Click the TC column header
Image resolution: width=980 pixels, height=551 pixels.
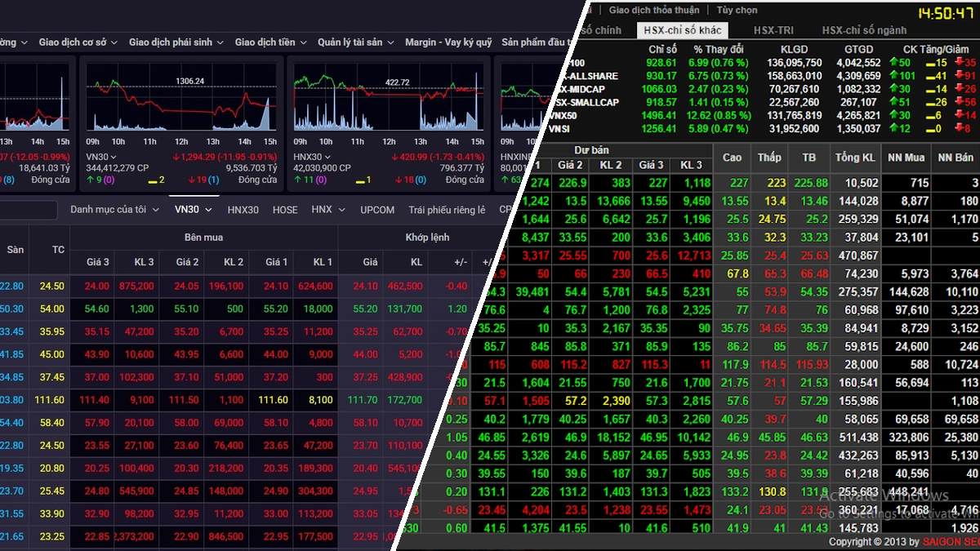pos(58,250)
